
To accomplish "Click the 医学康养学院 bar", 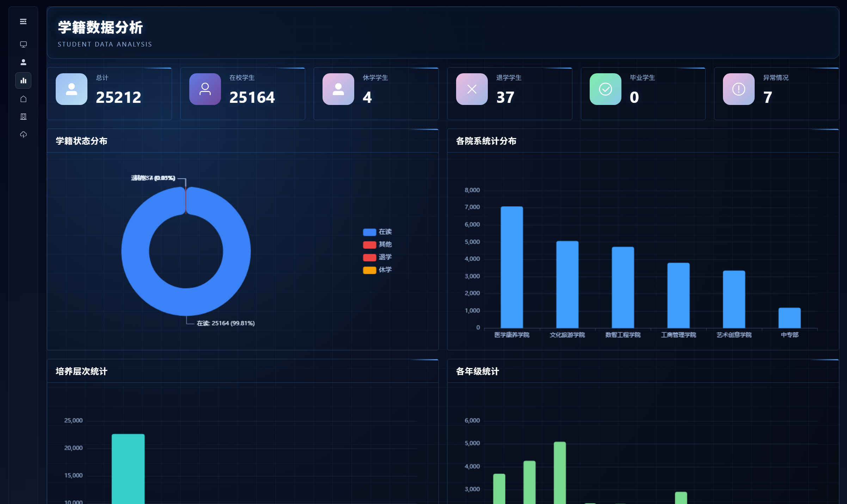I will point(512,267).
